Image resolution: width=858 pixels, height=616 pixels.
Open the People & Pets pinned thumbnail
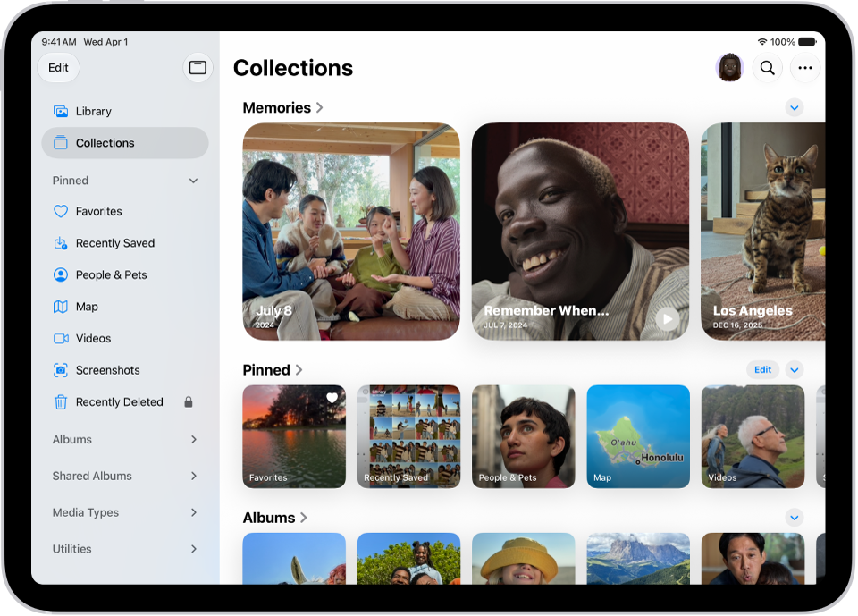tap(524, 436)
